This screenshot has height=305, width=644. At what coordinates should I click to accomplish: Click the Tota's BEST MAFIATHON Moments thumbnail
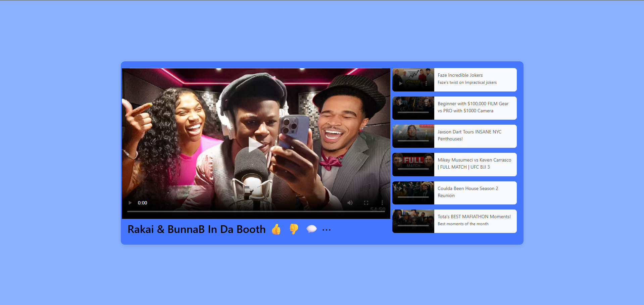pyautogui.click(x=413, y=221)
